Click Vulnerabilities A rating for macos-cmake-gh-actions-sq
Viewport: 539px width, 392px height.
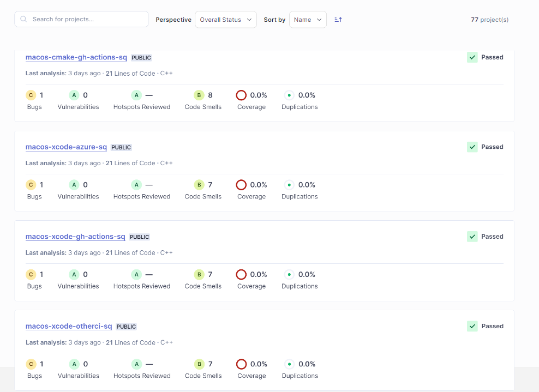pyautogui.click(x=74, y=95)
